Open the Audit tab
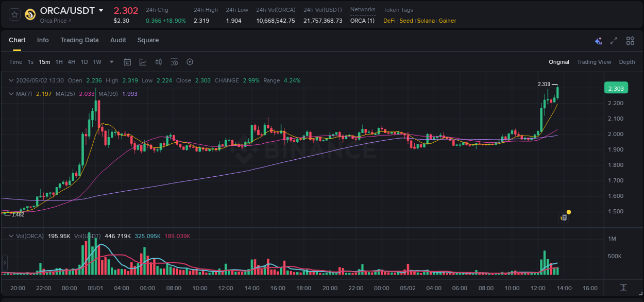 (x=118, y=40)
